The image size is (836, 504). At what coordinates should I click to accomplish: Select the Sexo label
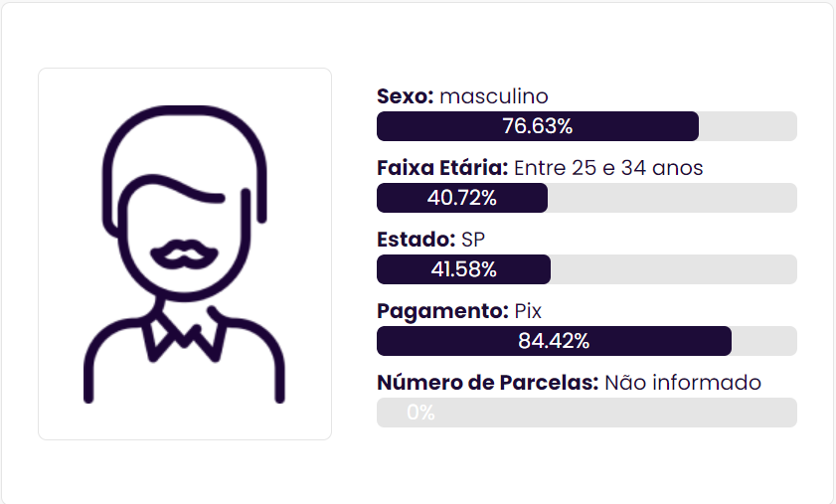406,96
